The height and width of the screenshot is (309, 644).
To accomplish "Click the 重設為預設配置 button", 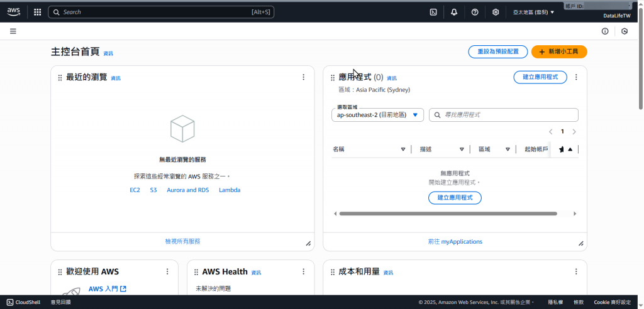I will pyautogui.click(x=498, y=51).
